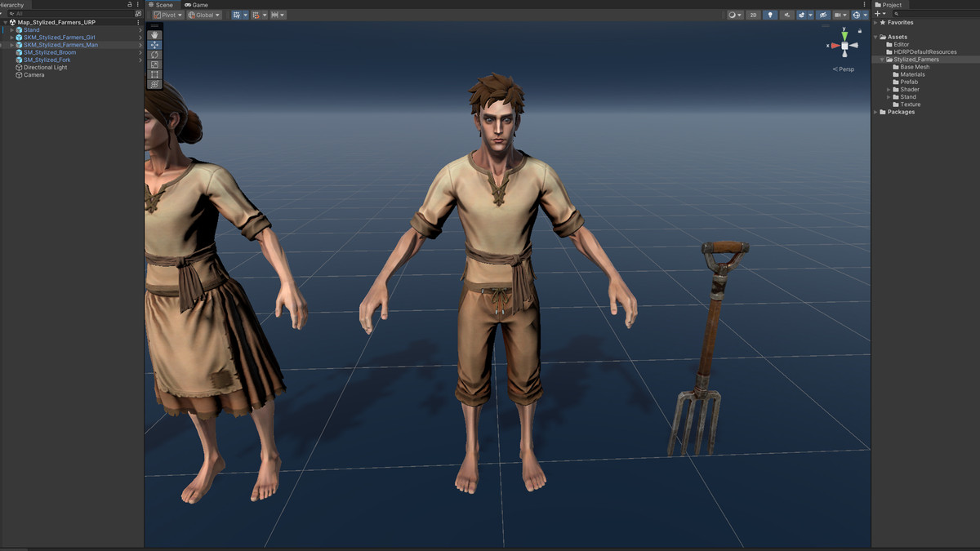Toggle Hierarchy panel lock icon
The image size is (980, 551).
tap(130, 4)
